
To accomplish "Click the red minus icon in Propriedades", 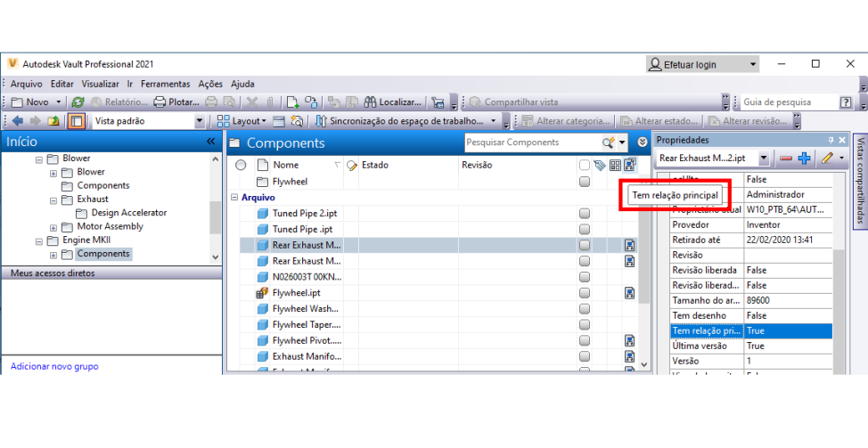I will coord(785,159).
